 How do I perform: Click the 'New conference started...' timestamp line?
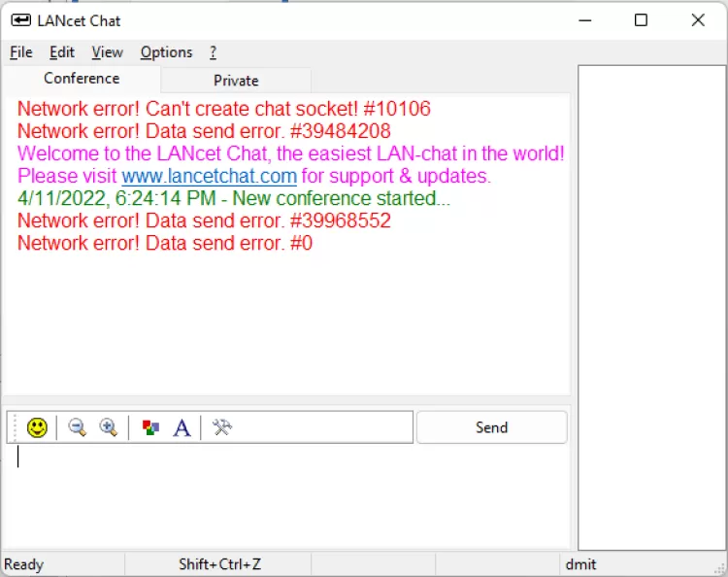coord(234,198)
